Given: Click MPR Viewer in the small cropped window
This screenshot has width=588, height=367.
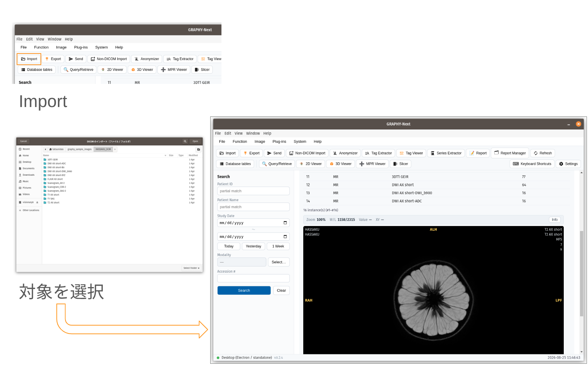Looking at the screenshot, I should click(x=174, y=70).
